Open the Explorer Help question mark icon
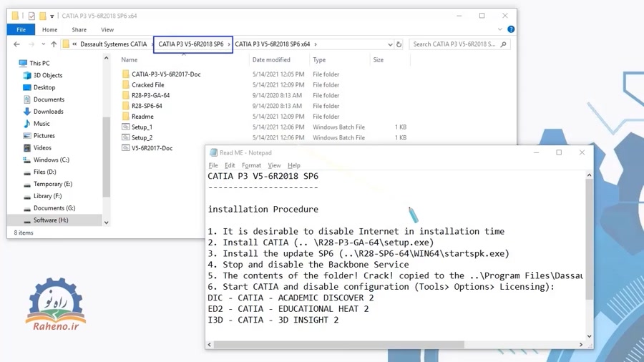The height and width of the screenshot is (362, 644). tap(510, 29)
